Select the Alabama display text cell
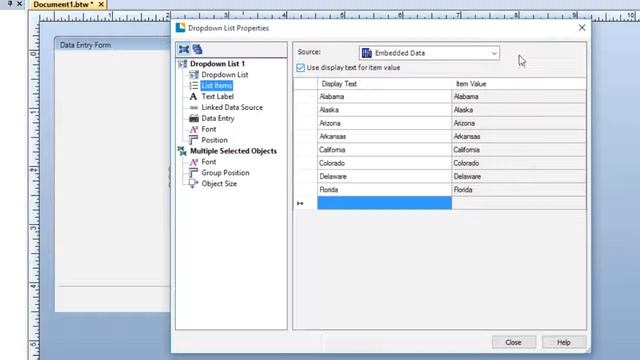 pos(384,97)
